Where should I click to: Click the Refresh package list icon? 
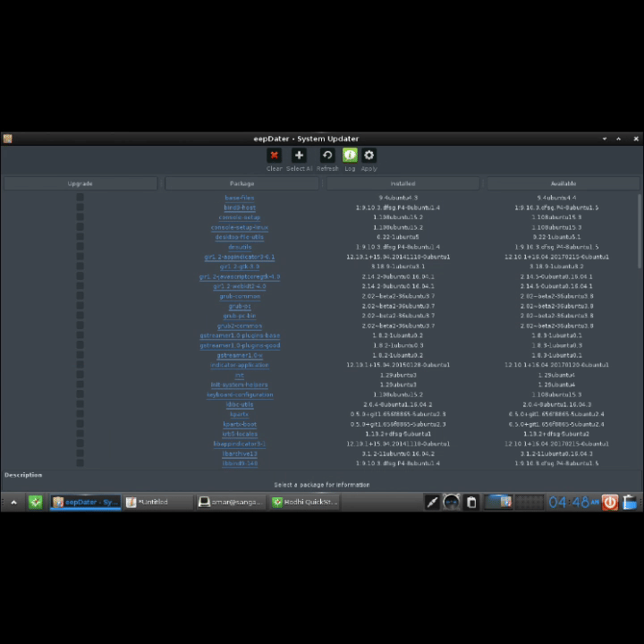[327, 156]
